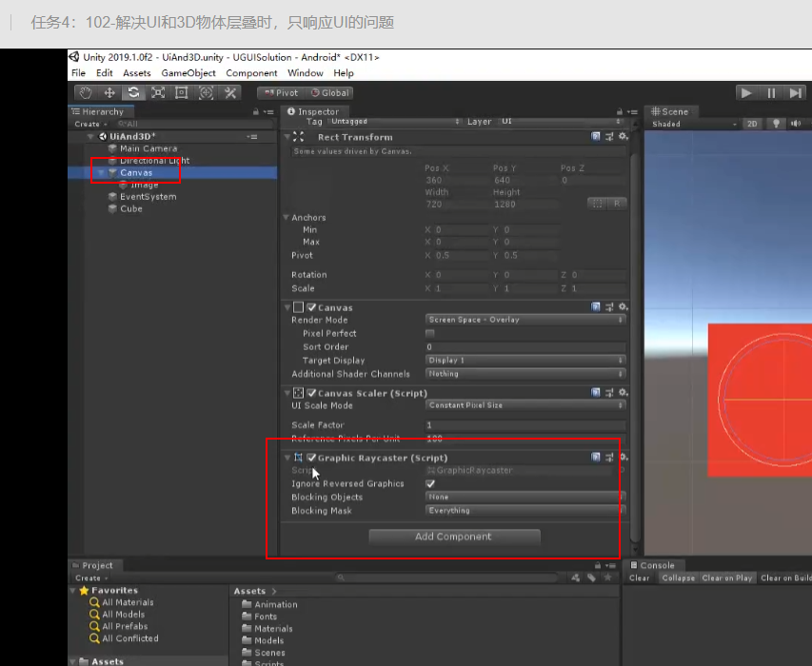Click Clear on Play in Console

pos(727,578)
